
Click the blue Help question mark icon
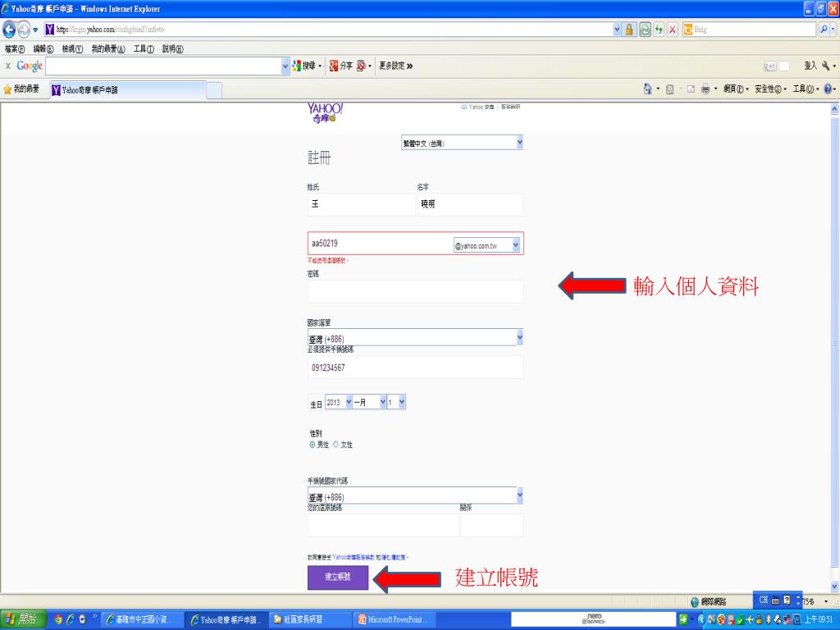click(x=829, y=89)
